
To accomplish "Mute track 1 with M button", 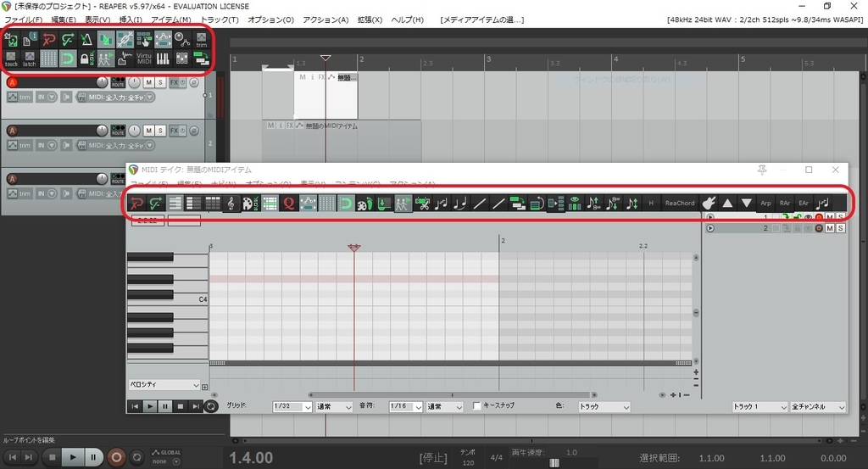I will [148, 82].
